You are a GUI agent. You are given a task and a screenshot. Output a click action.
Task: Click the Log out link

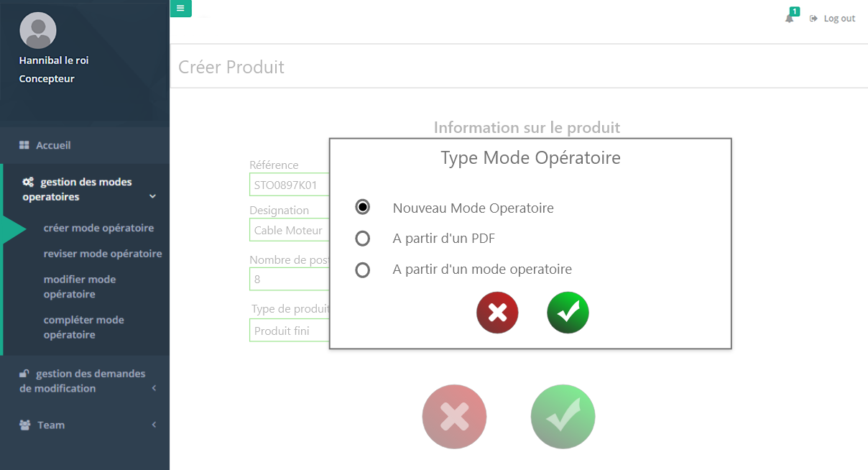pos(833,19)
